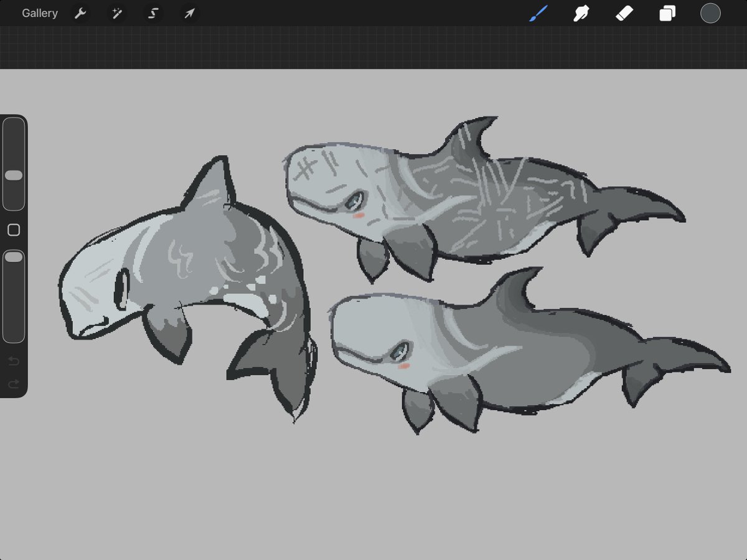Viewport: 747px width, 560px height.
Task: Tap the square Modify button in sidebar
Action: click(x=14, y=230)
